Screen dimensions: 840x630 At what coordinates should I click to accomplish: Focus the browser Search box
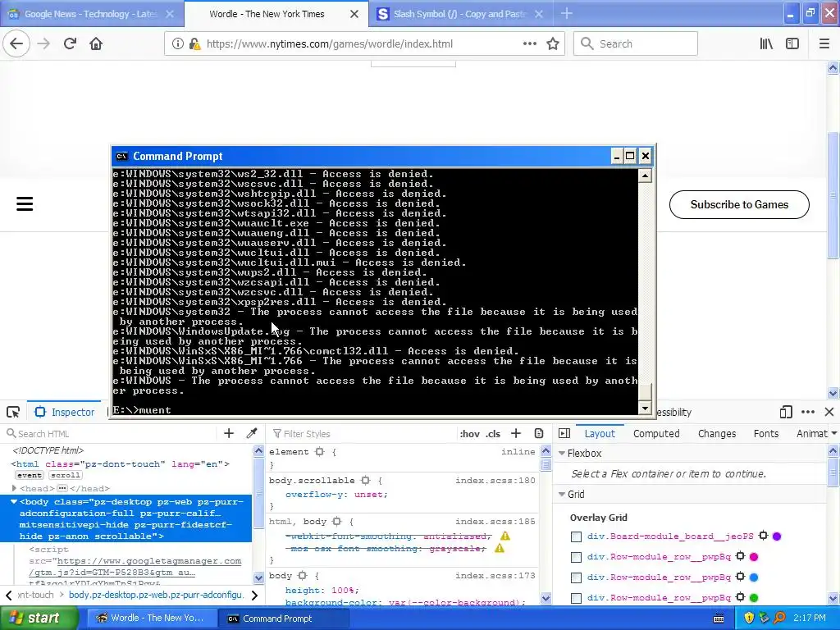[636, 44]
